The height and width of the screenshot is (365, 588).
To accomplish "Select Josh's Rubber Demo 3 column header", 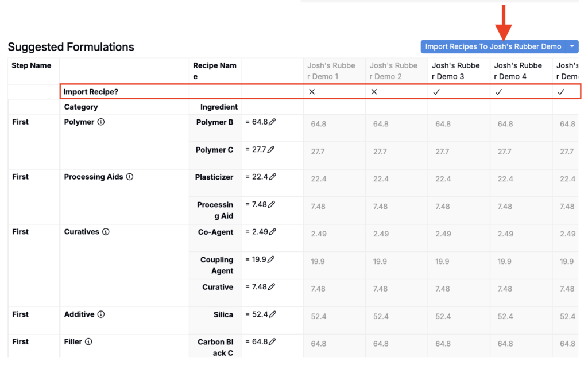I will click(x=455, y=71).
